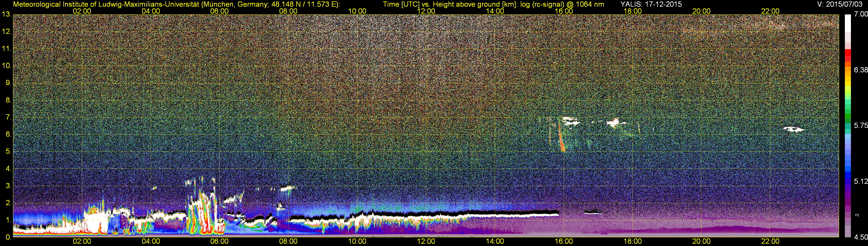This screenshot has width=868, height=246.
Task: Select 08:00 on the lower time axis
Action: 288,241
